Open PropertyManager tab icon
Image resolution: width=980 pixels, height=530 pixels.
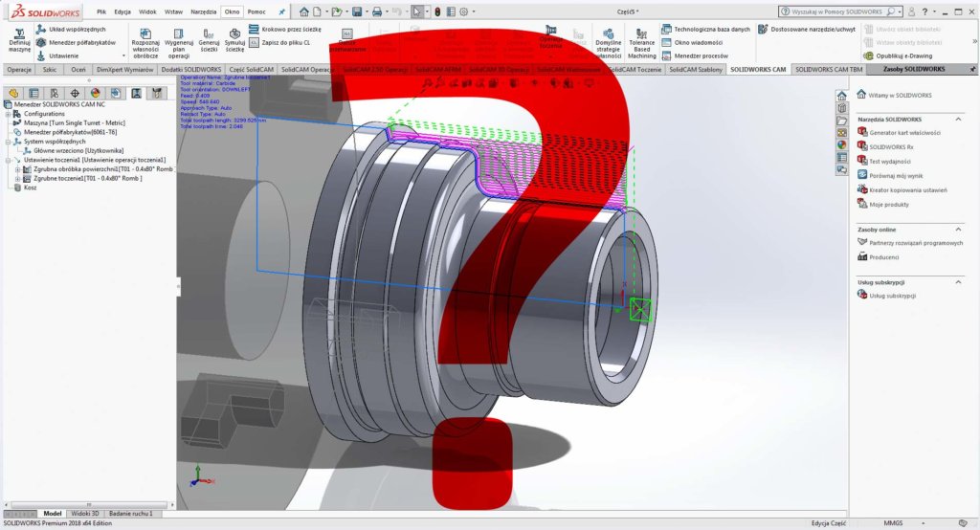pos(33,94)
